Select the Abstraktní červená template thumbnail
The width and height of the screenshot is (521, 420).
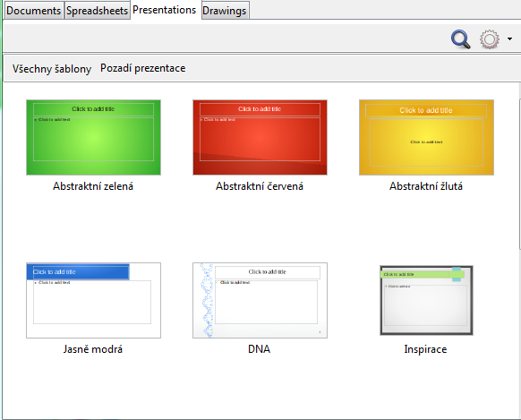click(260, 137)
